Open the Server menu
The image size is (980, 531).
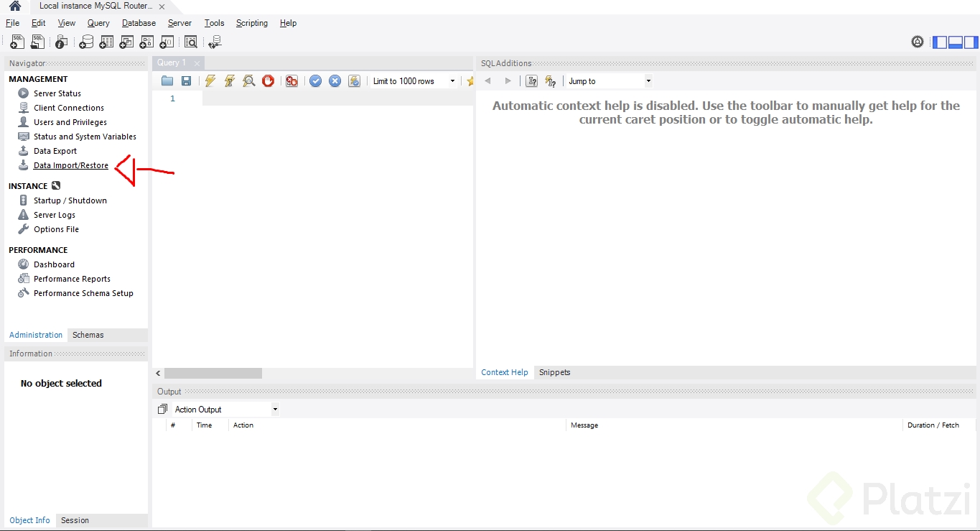[179, 23]
